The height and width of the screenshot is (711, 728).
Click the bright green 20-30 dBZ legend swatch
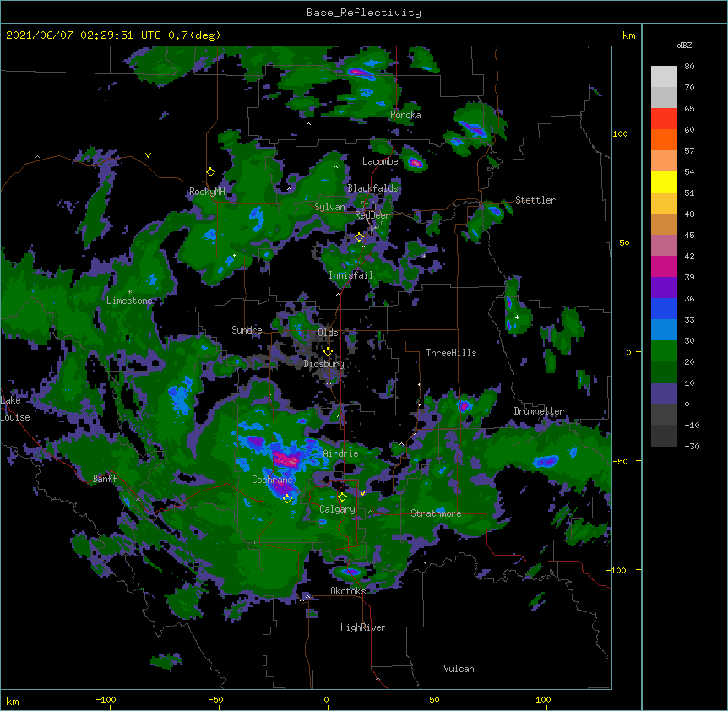664,351
